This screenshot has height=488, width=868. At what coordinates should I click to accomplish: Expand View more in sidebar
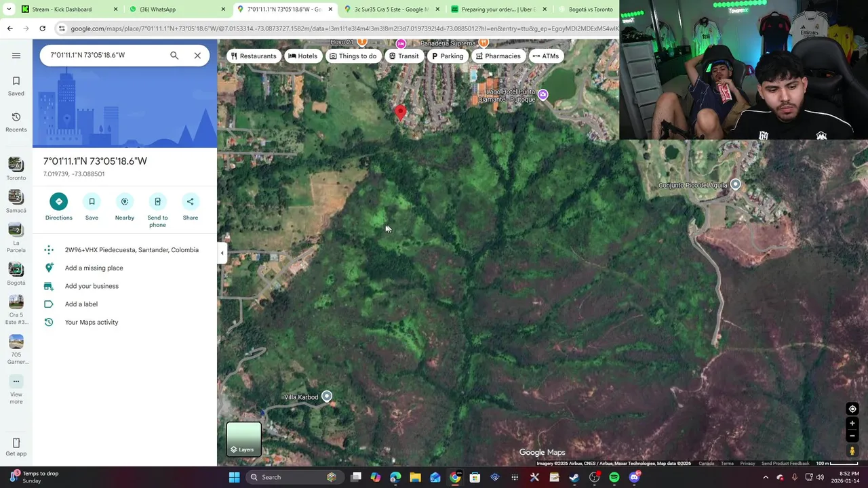[x=16, y=390]
